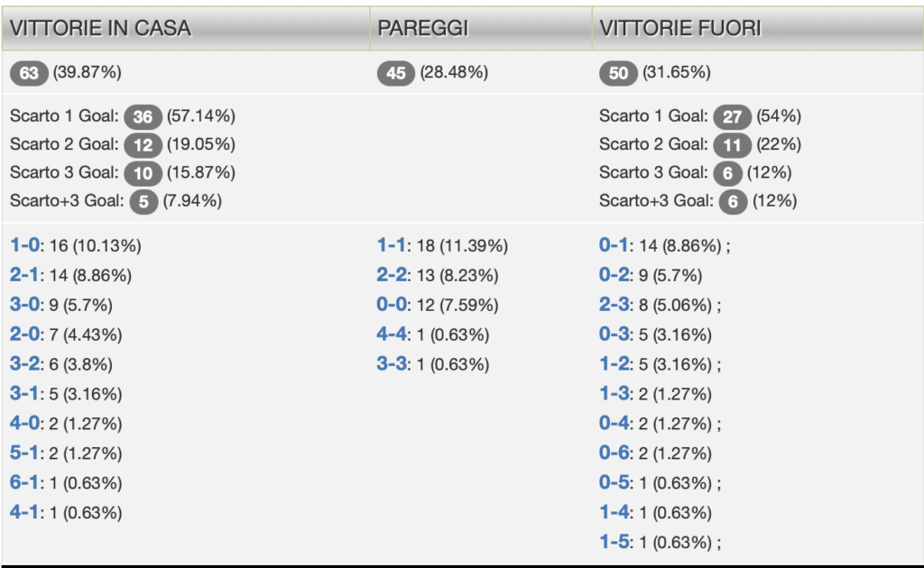
Task: Click the 63 home wins badge
Action: [30, 73]
